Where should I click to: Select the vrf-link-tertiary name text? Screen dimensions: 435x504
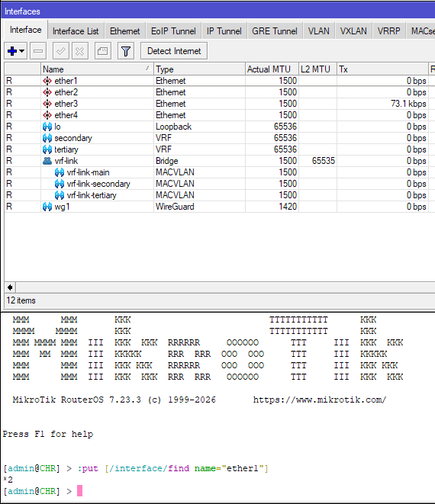click(x=92, y=195)
